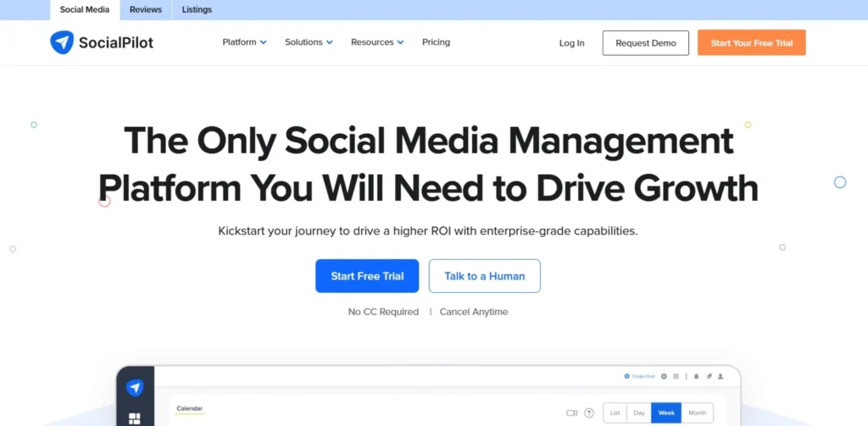Screen dimensions: 868x426
Task: Click the SocialPilot brand name text
Action: click(x=115, y=42)
